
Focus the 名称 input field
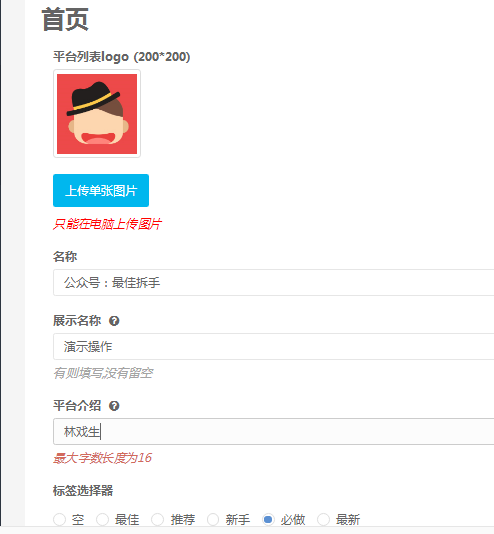click(273, 282)
